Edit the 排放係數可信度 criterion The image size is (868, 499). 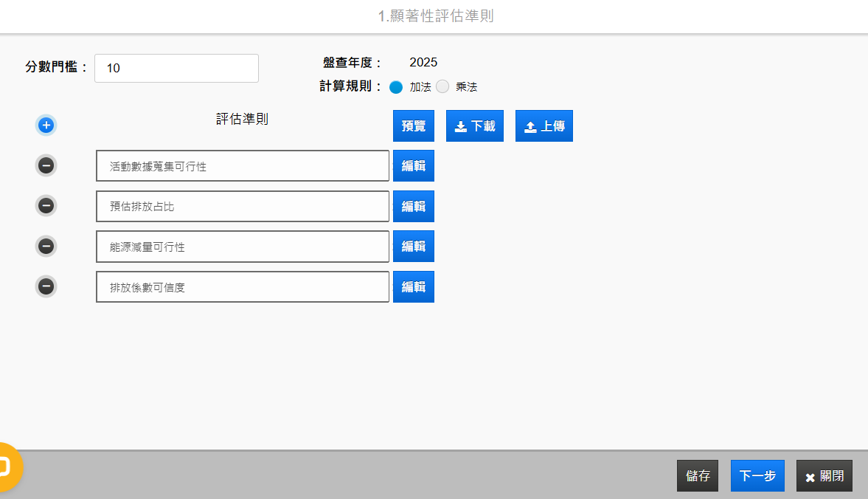[x=413, y=286]
